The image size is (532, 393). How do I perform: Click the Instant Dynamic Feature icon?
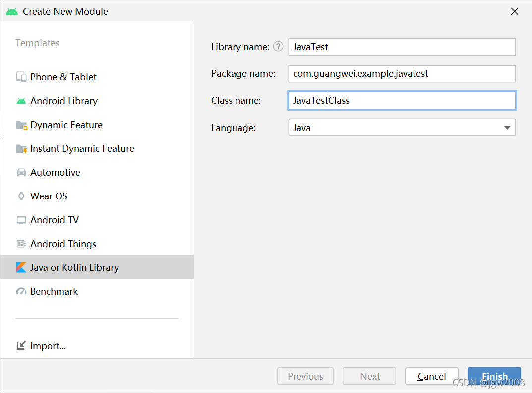coord(21,149)
